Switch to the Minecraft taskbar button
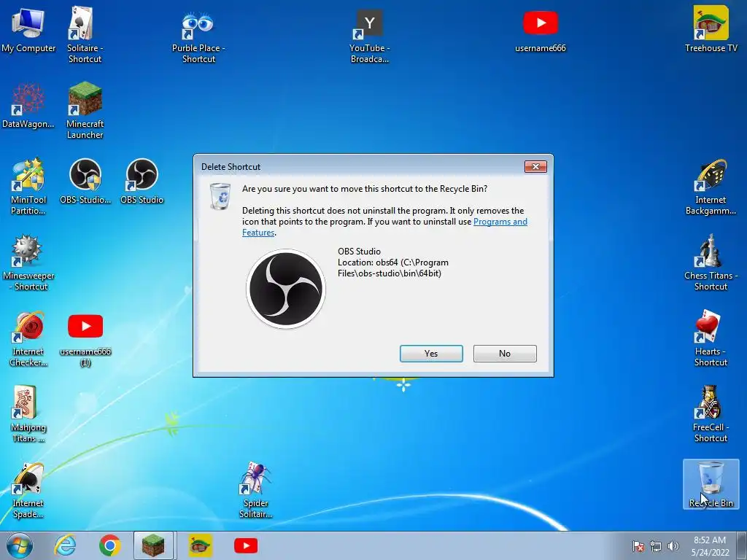 click(153, 545)
